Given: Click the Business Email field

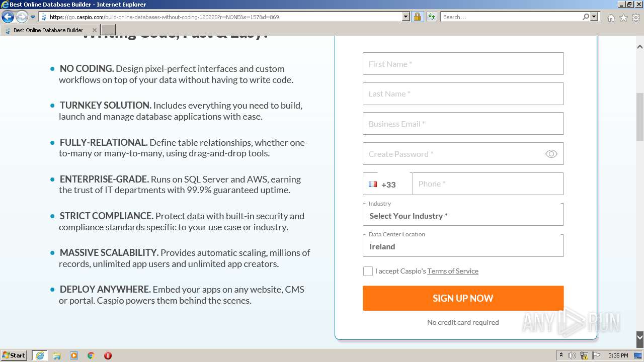Looking at the screenshot, I should tap(463, 124).
